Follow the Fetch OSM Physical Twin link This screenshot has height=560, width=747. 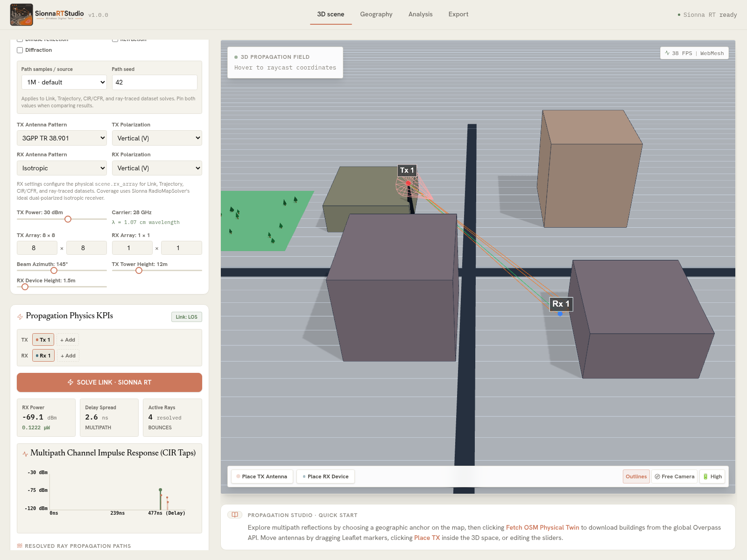543,527
